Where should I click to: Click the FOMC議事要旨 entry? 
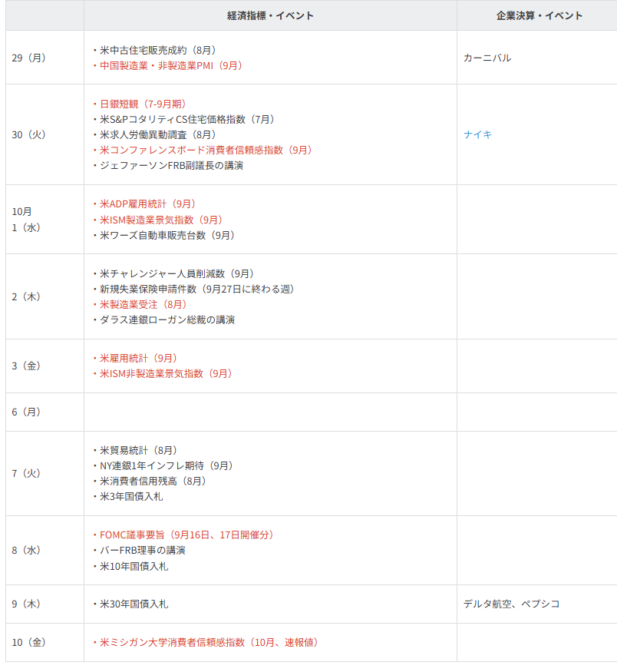[186, 535]
